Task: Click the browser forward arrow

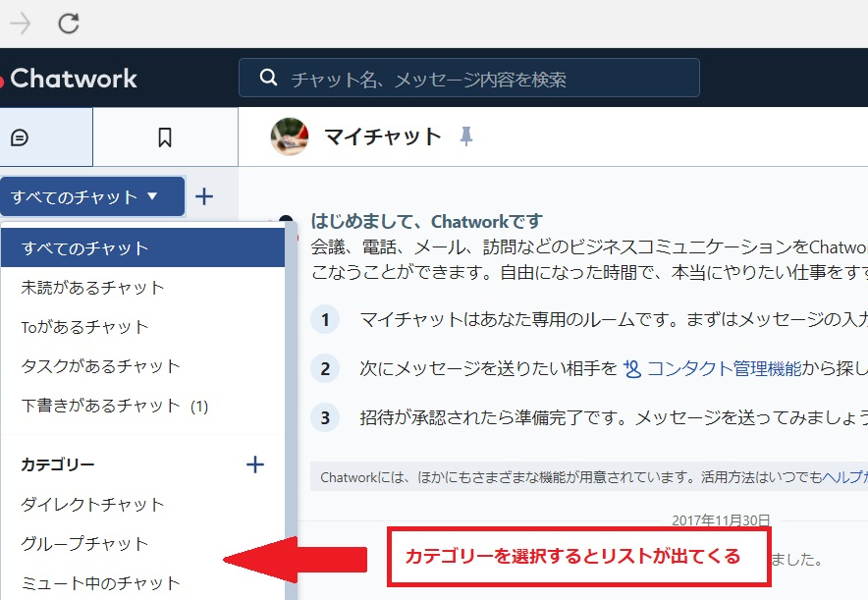Action: tap(21, 24)
